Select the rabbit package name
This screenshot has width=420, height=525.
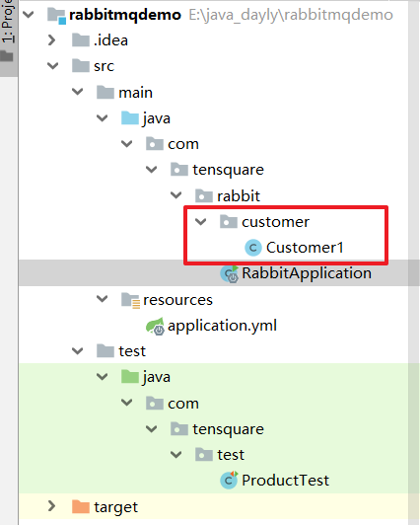(239, 195)
